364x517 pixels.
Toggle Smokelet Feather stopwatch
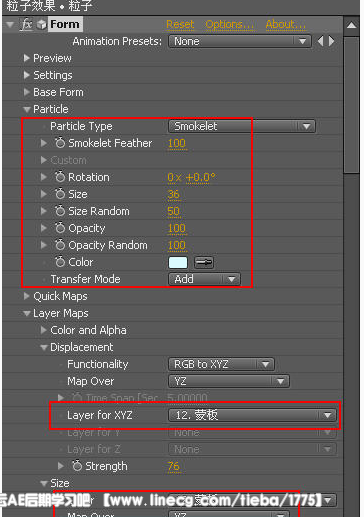pyautogui.click(x=60, y=143)
